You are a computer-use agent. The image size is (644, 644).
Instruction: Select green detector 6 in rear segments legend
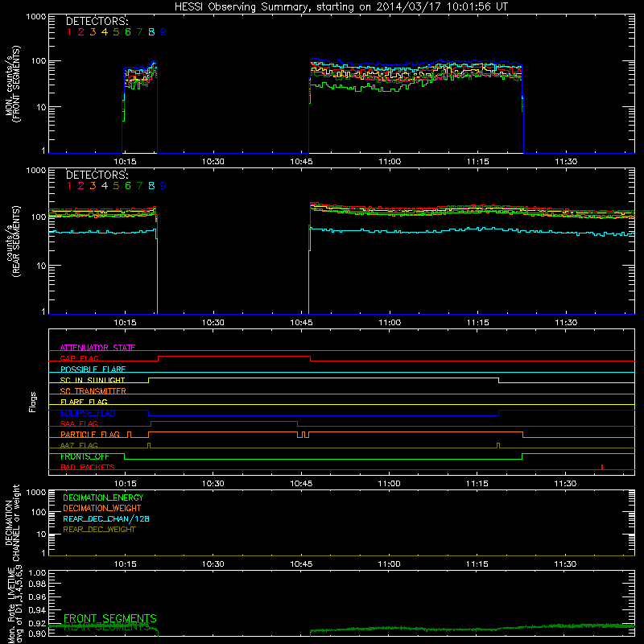click(x=128, y=186)
